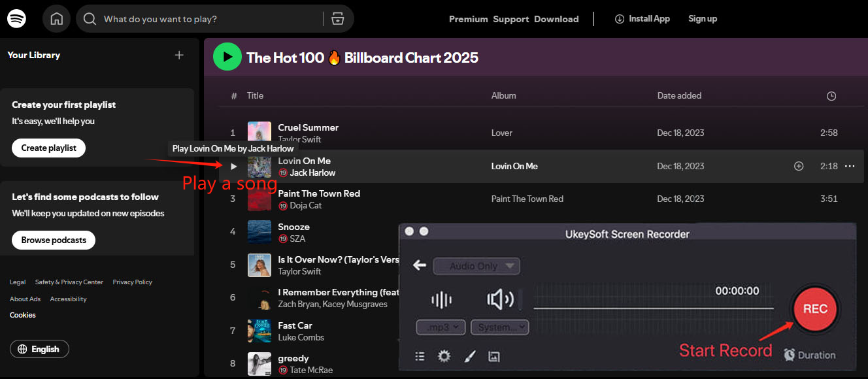The height and width of the screenshot is (379, 868).
Task: Click the Your Library heading
Action: click(34, 55)
